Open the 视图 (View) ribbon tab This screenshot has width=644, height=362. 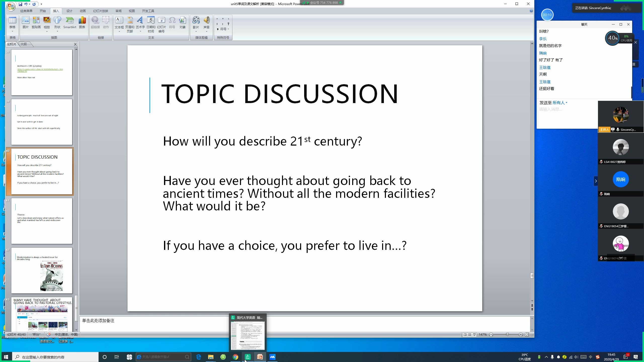(132, 11)
